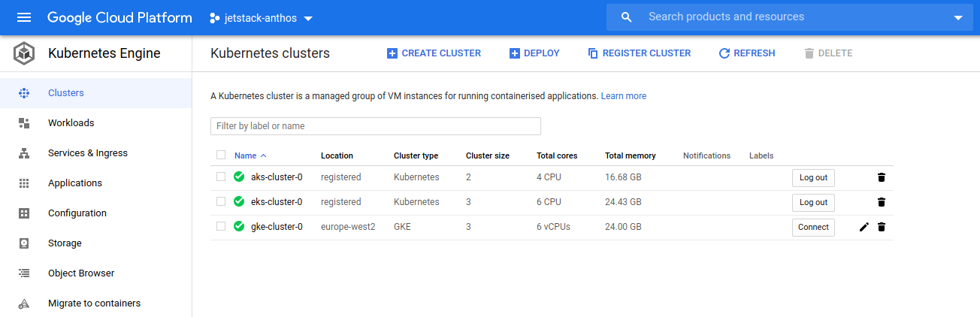Open the aks-cluster-0 cluster name link
This screenshot has width=980, height=317.
click(x=277, y=177)
